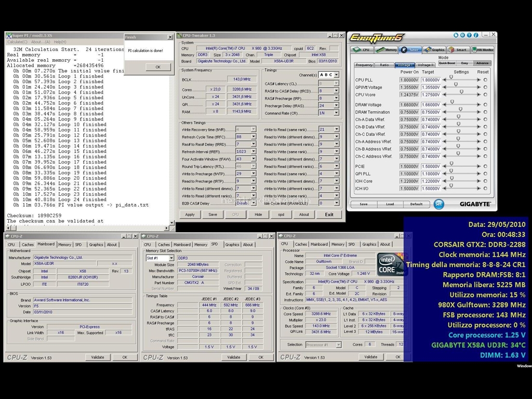532x399 pixels.
Task: Open the HW Monitor tab in EasyTune6
Action: pyautogui.click(x=483, y=50)
